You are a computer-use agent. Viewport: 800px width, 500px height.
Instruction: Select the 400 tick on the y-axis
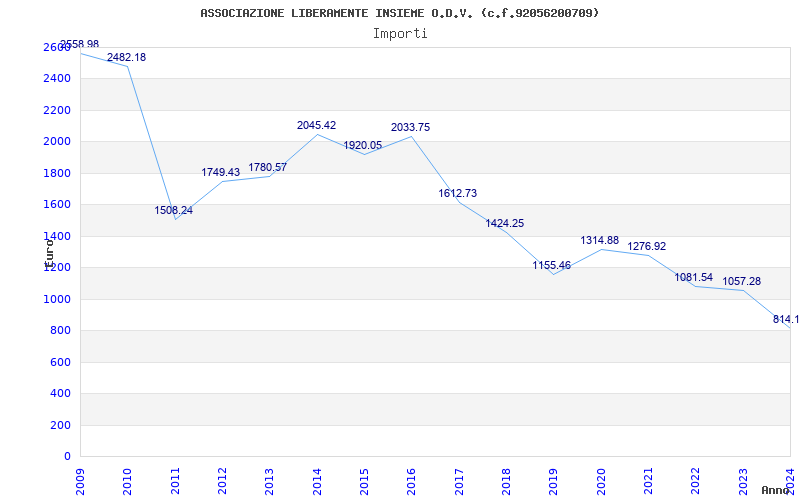(x=61, y=394)
